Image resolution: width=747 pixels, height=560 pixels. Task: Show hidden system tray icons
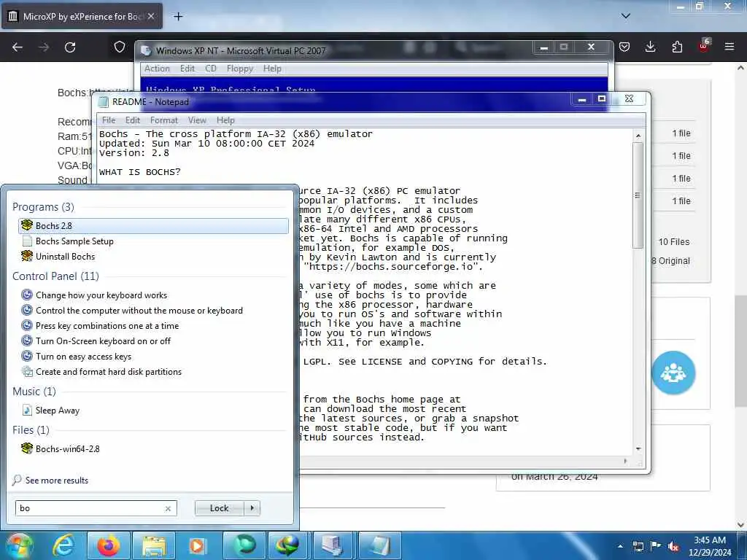point(620,546)
